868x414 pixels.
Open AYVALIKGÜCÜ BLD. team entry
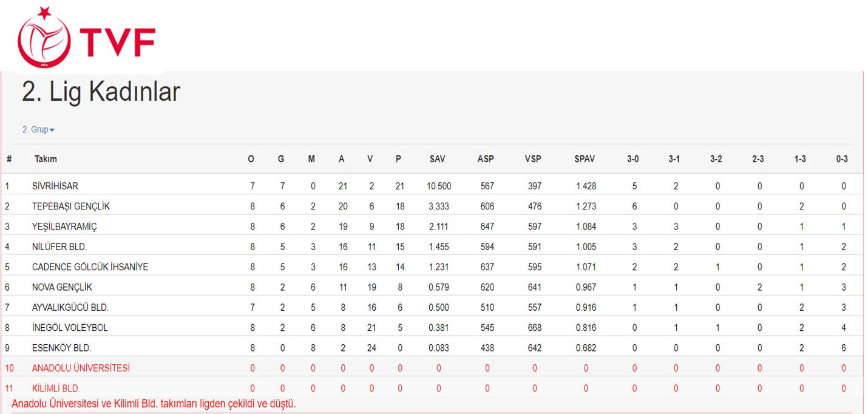click(x=70, y=308)
